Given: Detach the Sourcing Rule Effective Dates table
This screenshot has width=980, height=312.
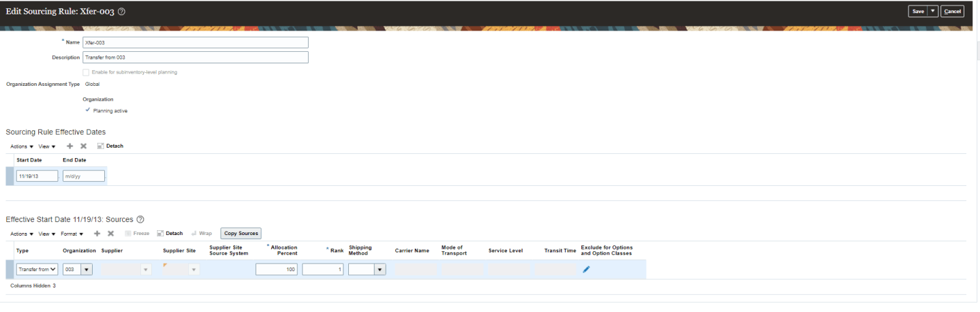Looking at the screenshot, I should tap(110, 146).
